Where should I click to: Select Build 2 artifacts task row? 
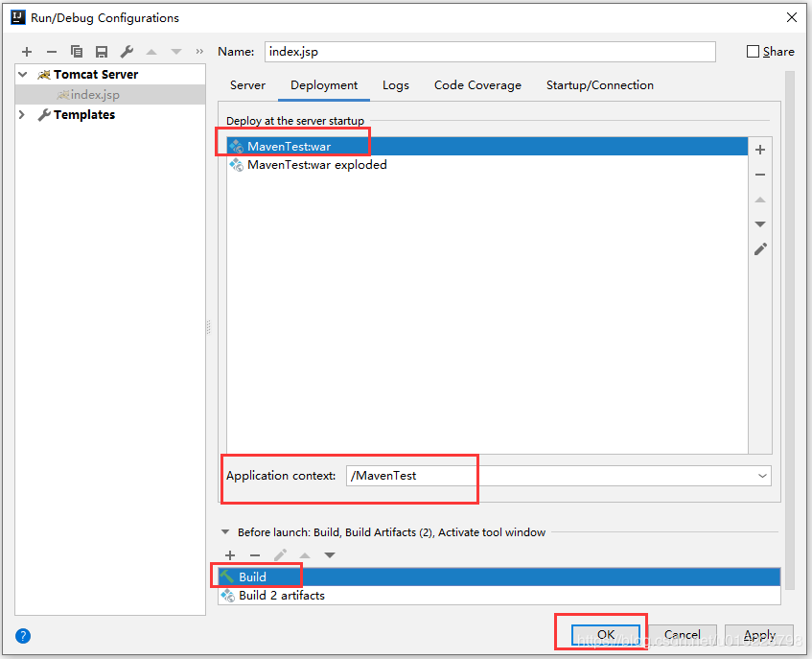[x=499, y=596]
